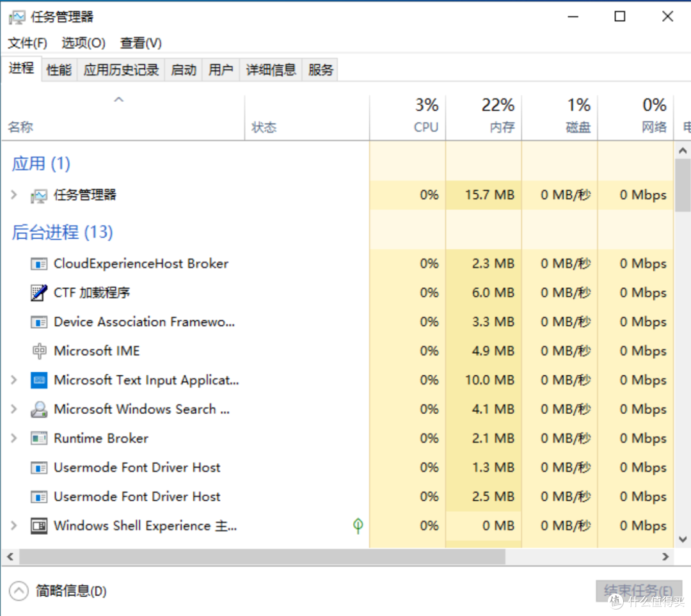691x616 pixels.
Task: Click the vertical scrollbar thumb
Action: coord(683,186)
